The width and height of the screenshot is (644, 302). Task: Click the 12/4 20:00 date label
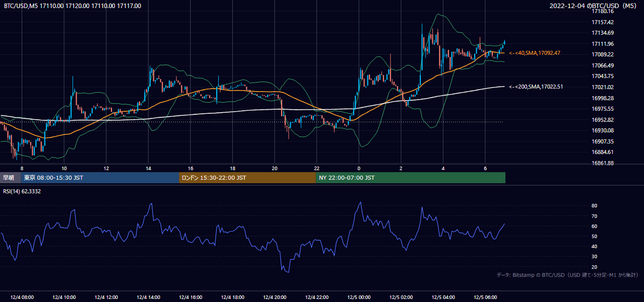275,297
